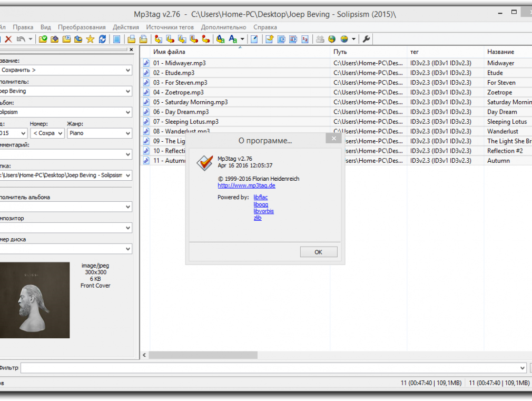Click the Auto-numbering wizard '1 2' icon
Viewport: 532px width, 401px height.
pyautogui.click(x=305, y=39)
